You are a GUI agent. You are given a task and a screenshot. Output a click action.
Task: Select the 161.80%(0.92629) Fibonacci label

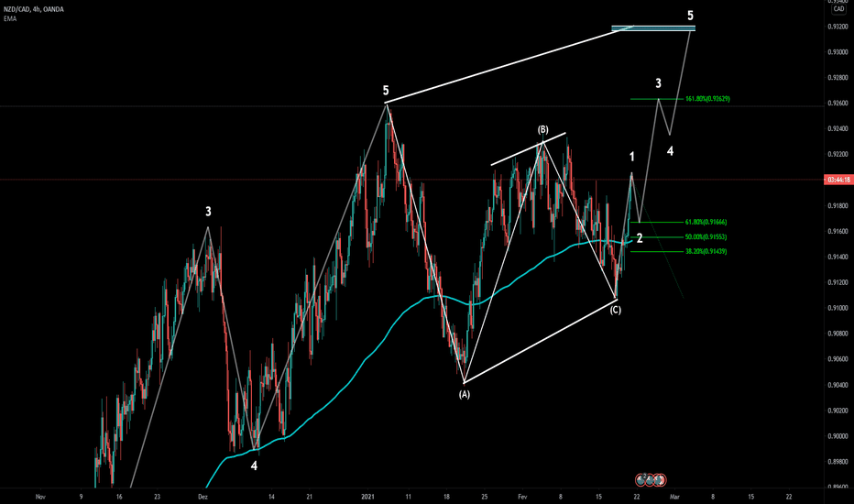(x=707, y=99)
